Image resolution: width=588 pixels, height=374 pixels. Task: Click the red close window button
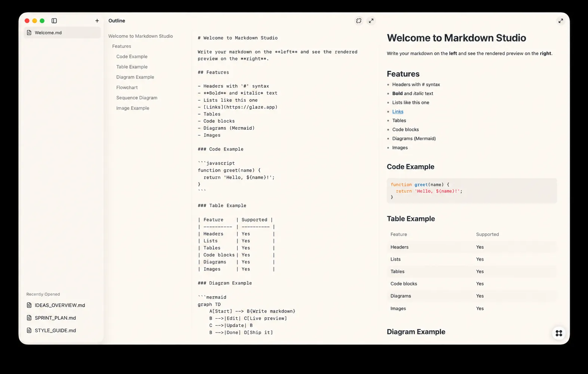coord(27,21)
